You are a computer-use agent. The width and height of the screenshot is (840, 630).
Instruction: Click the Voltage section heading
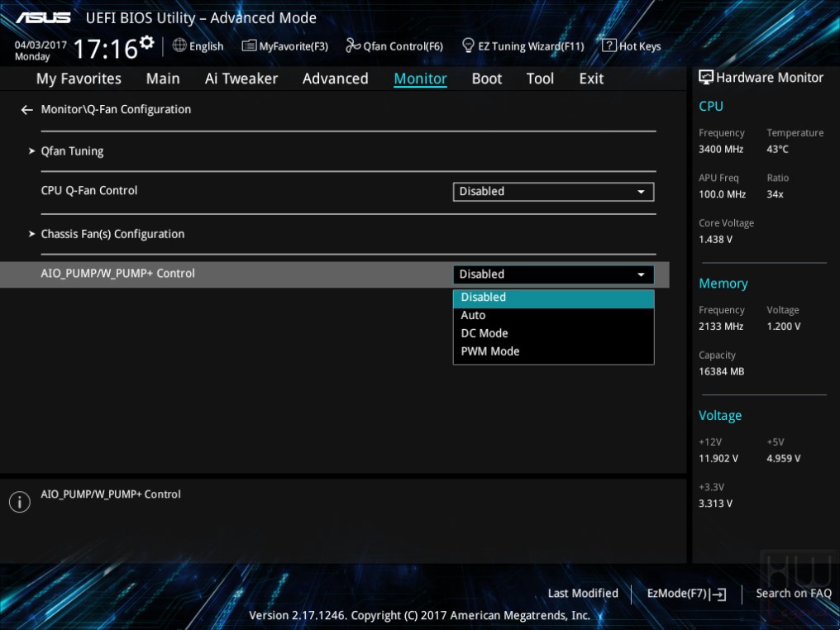pyautogui.click(x=720, y=416)
